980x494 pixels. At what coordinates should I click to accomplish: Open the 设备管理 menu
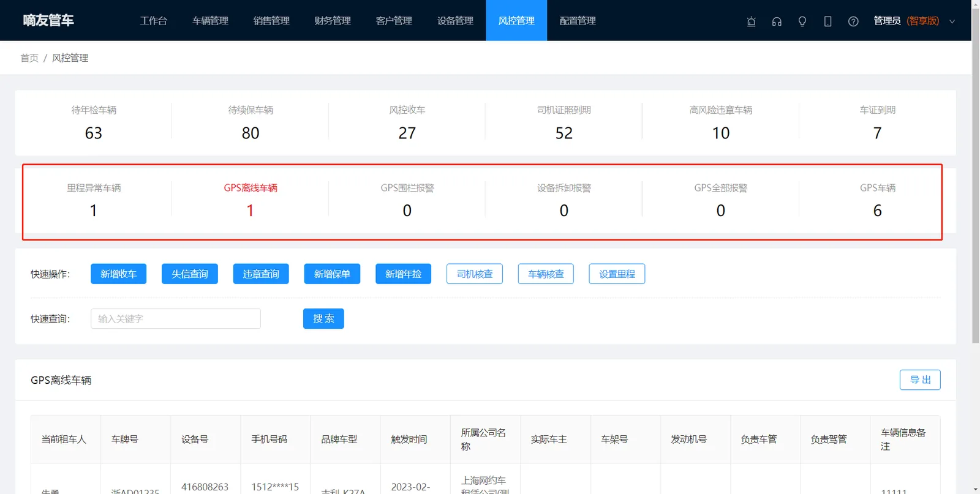pos(455,21)
